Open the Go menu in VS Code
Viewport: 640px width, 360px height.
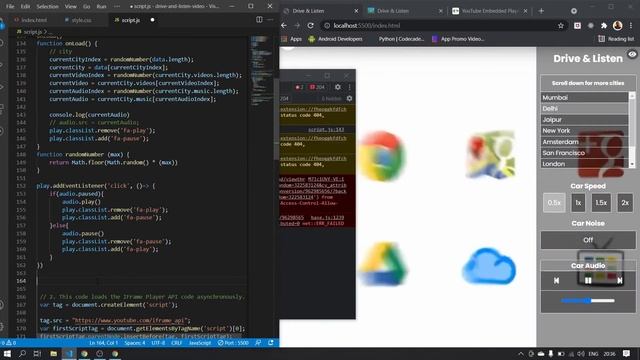87,7
